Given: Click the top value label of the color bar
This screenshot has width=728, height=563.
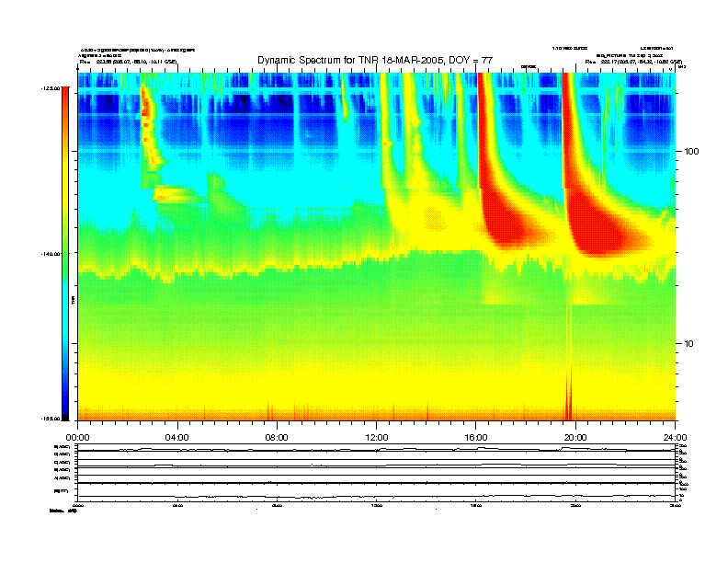Looking at the screenshot, I should pyautogui.click(x=51, y=88).
